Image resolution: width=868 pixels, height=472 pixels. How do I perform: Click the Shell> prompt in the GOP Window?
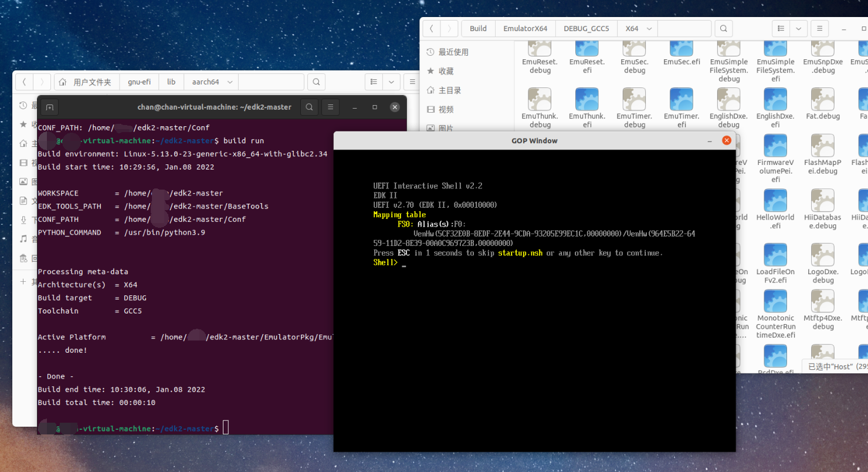click(x=385, y=262)
